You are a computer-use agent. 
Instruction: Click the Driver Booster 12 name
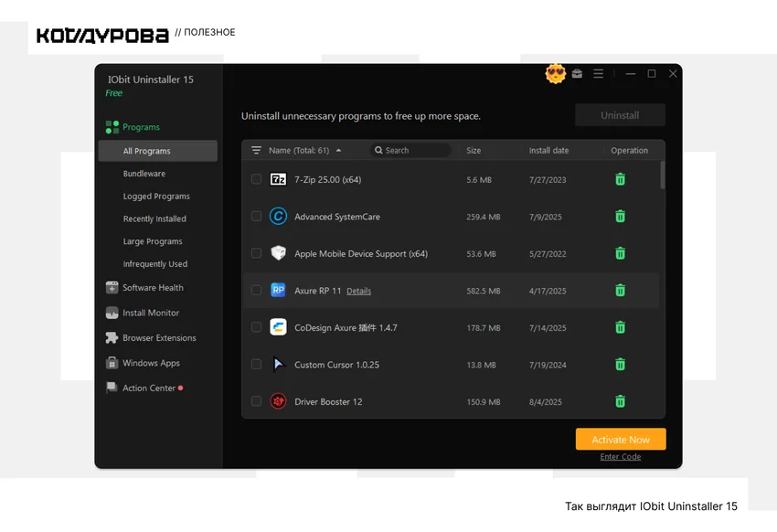(x=328, y=401)
